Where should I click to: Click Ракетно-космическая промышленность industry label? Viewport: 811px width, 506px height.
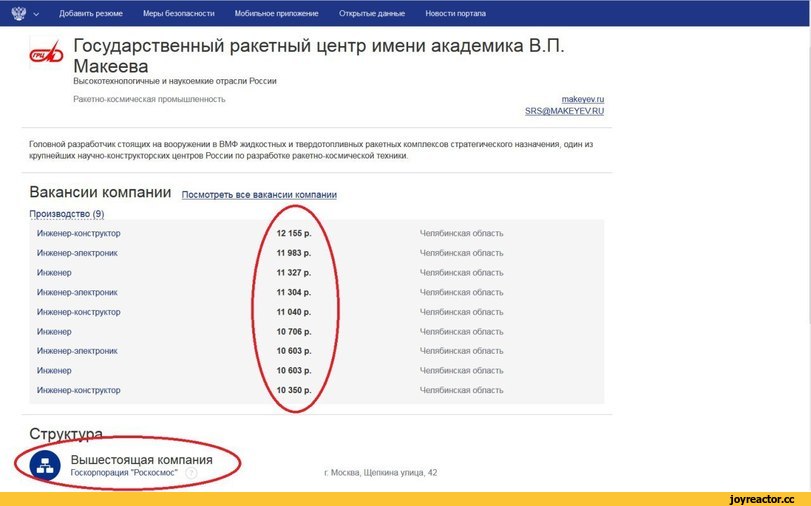pyautogui.click(x=149, y=99)
